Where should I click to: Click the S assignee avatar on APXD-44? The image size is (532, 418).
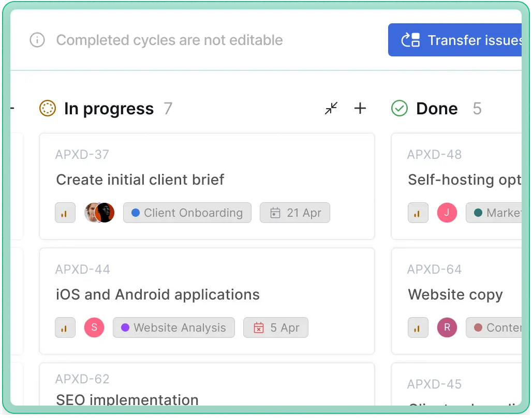pos(94,327)
